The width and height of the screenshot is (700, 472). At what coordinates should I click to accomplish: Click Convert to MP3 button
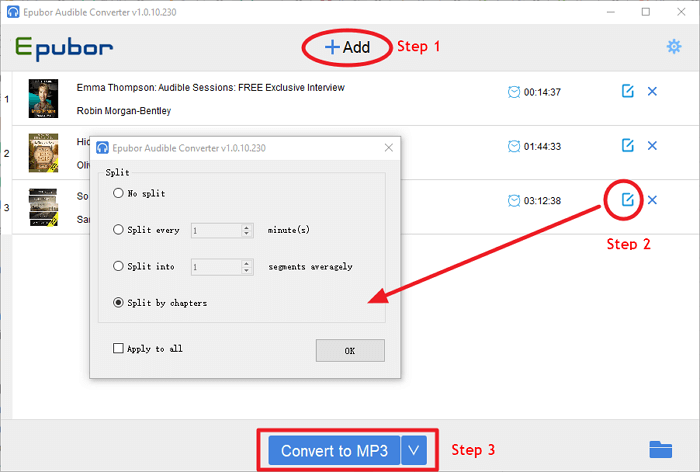coord(334,451)
